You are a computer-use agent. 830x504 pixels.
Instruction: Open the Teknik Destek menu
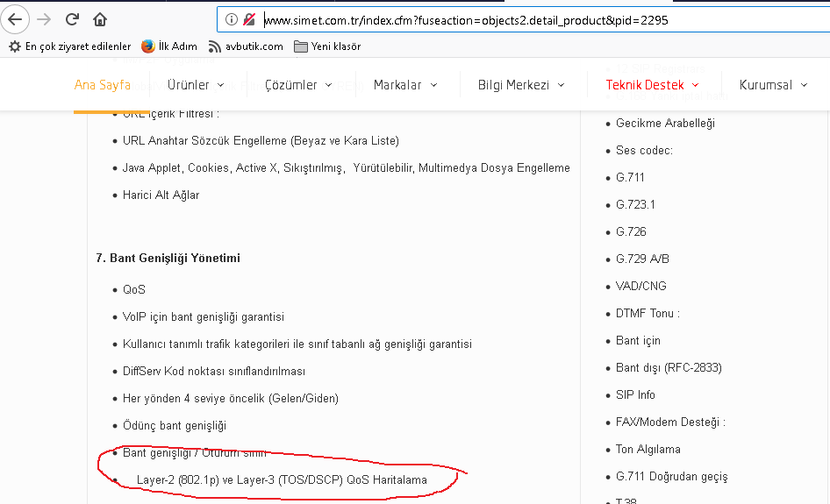[x=651, y=85]
